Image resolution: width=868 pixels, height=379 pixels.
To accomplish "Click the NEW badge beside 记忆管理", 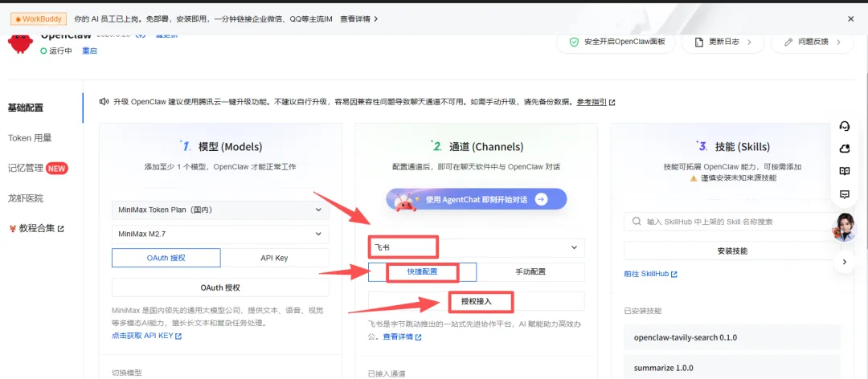I will coord(57,168).
